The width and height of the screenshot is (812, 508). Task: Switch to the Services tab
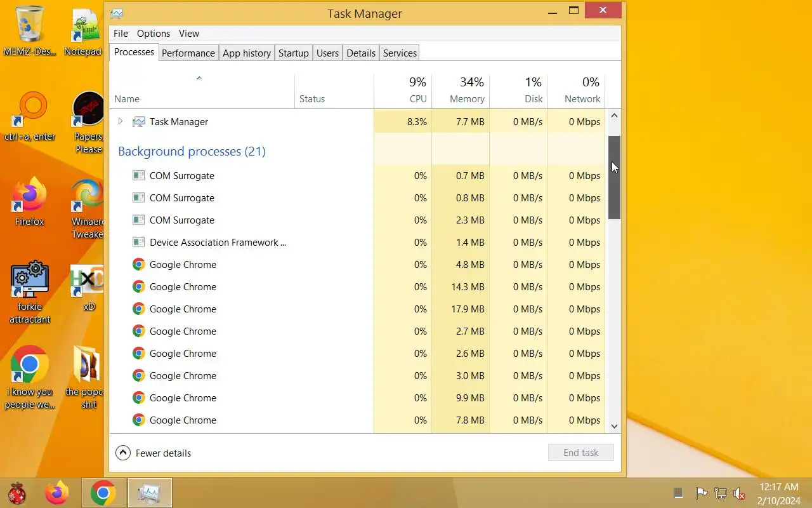400,53
